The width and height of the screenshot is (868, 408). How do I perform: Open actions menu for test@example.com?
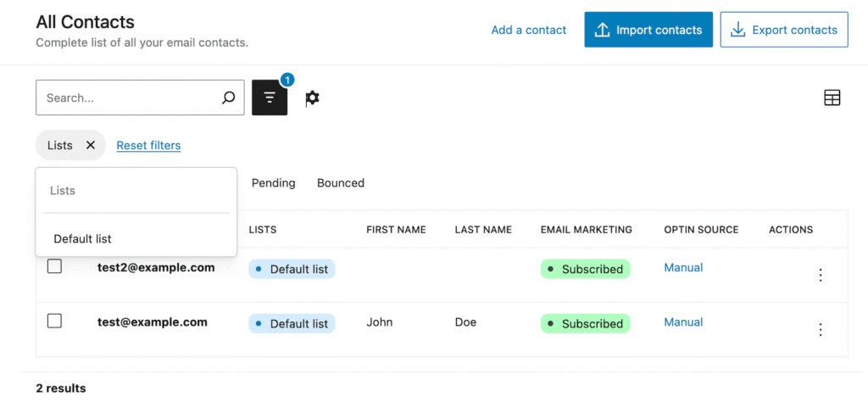[820, 329]
